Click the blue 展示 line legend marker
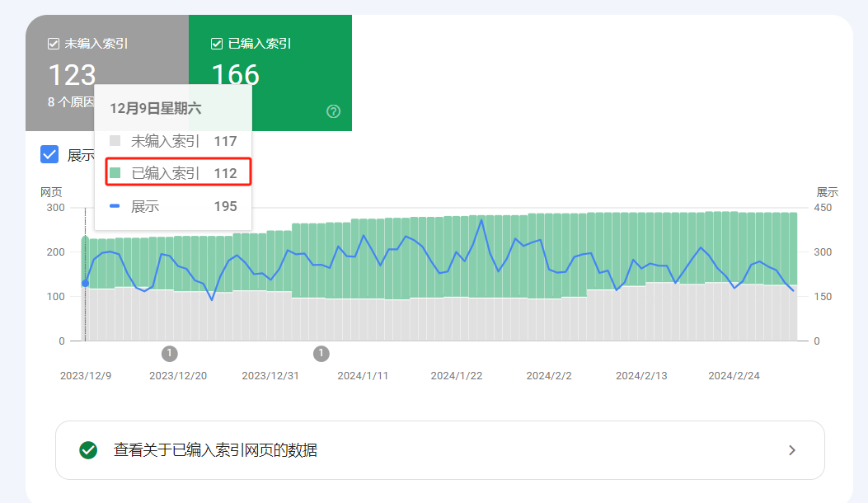This screenshot has height=503, width=868. click(x=115, y=206)
